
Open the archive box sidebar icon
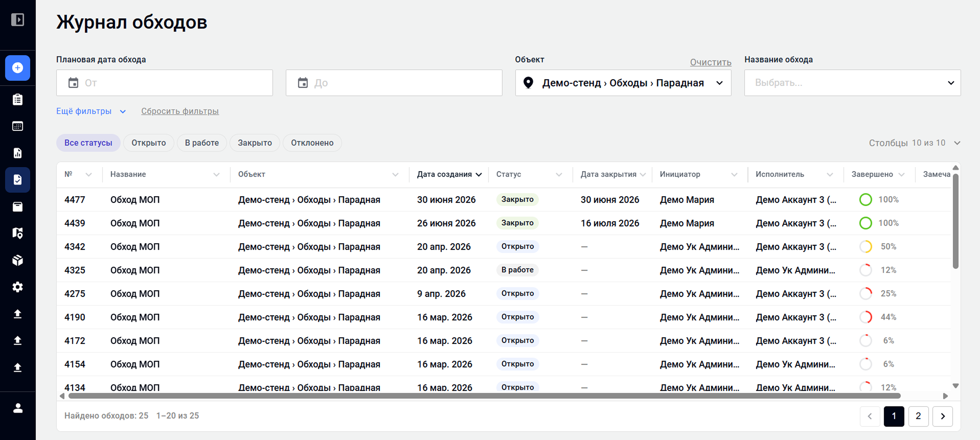[x=18, y=207]
